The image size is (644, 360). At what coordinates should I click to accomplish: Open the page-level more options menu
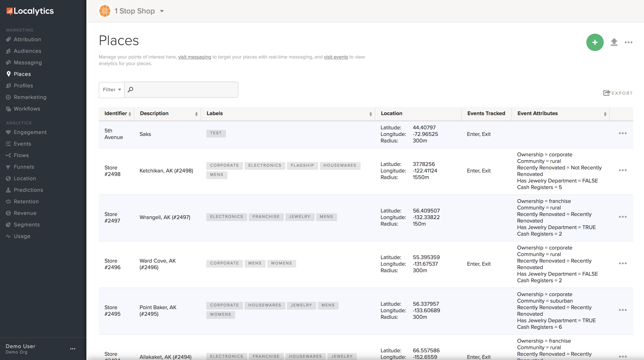[x=628, y=42]
